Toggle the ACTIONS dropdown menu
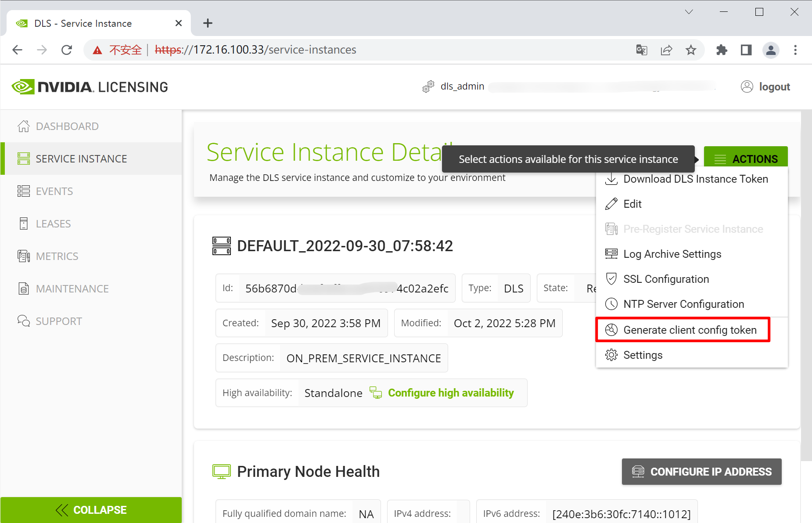This screenshot has height=523, width=812. click(746, 159)
